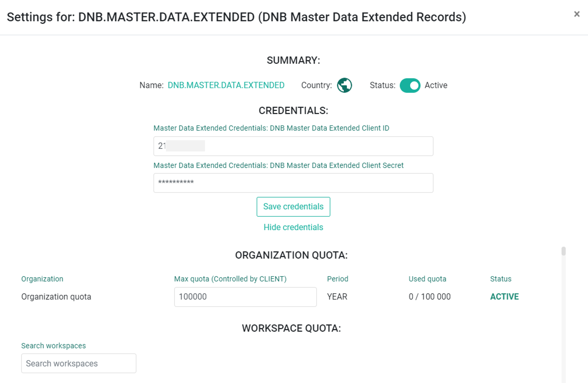Click the 'Search workspaces' label above the box
Viewport: 588px width, 383px height.
[x=53, y=345]
